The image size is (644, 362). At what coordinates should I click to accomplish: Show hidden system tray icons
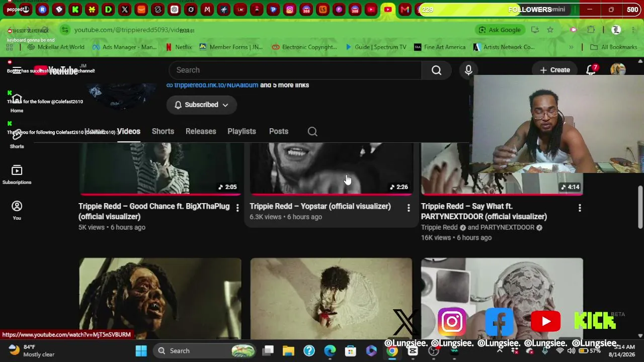click(x=500, y=351)
